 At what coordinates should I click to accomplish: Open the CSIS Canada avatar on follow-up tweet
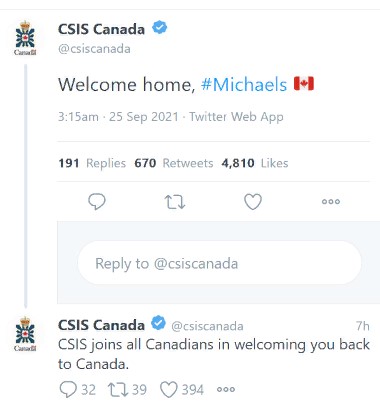(25, 334)
